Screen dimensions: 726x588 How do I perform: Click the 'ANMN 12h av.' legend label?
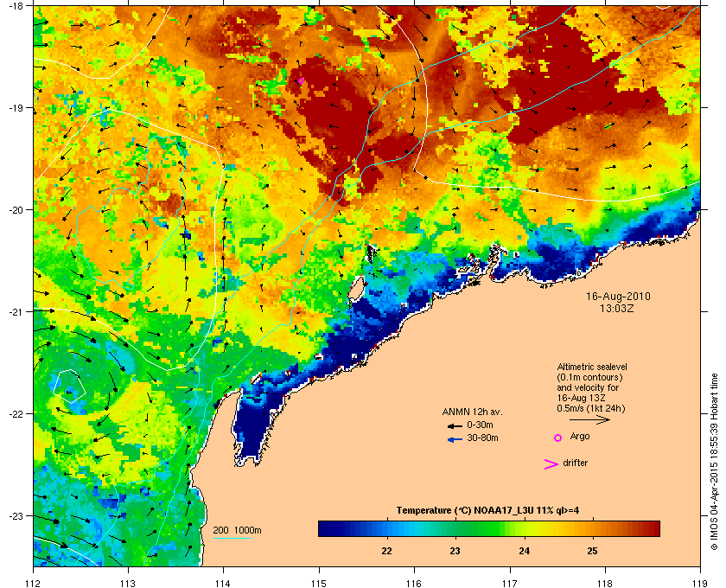coord(472,412)
